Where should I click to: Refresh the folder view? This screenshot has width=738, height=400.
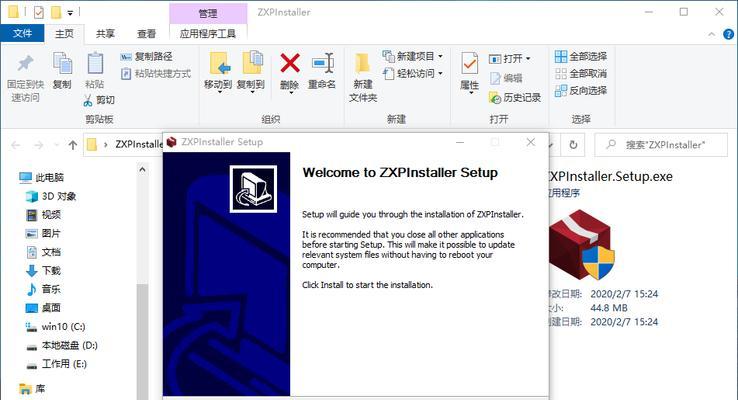[x=573, y=145]
